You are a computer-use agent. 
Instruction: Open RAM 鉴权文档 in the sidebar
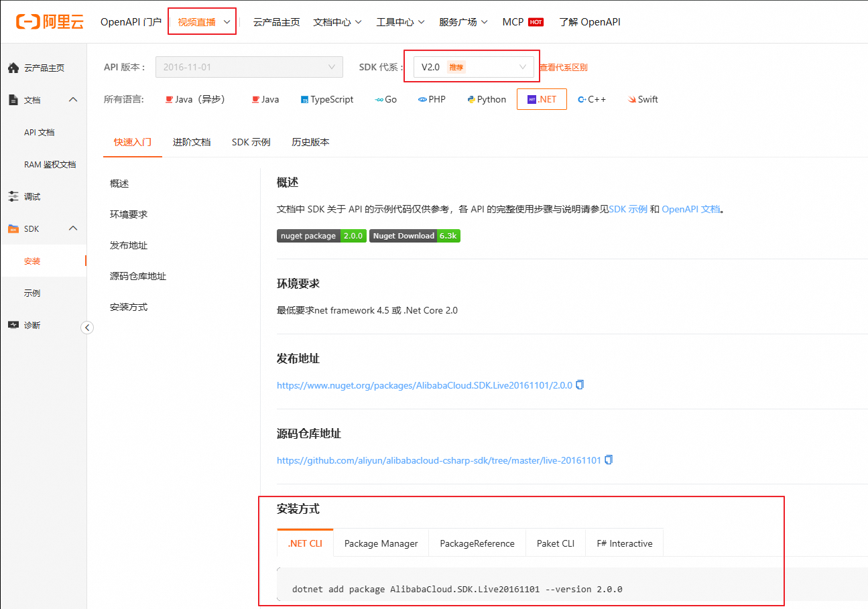[x=50, y=164]
